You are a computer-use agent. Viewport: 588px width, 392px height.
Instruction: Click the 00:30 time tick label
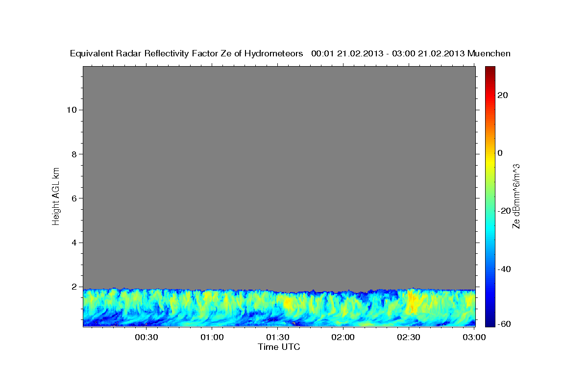[x=147, y=338]
